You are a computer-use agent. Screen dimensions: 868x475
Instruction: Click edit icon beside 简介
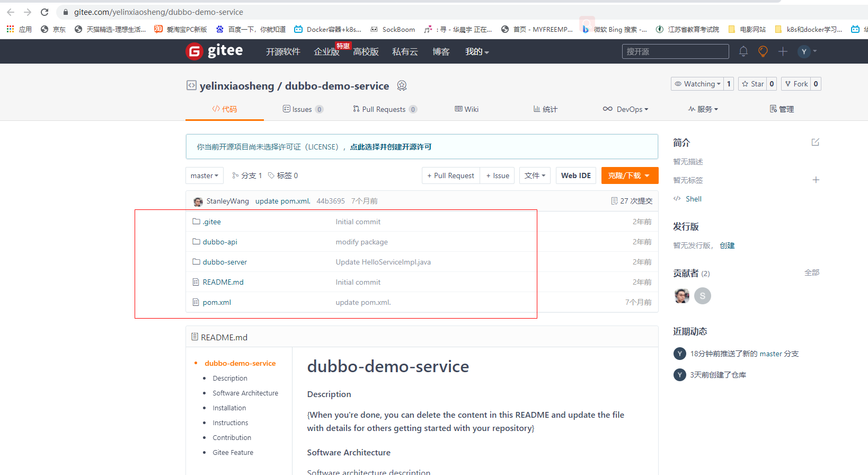tap(816, 142)
